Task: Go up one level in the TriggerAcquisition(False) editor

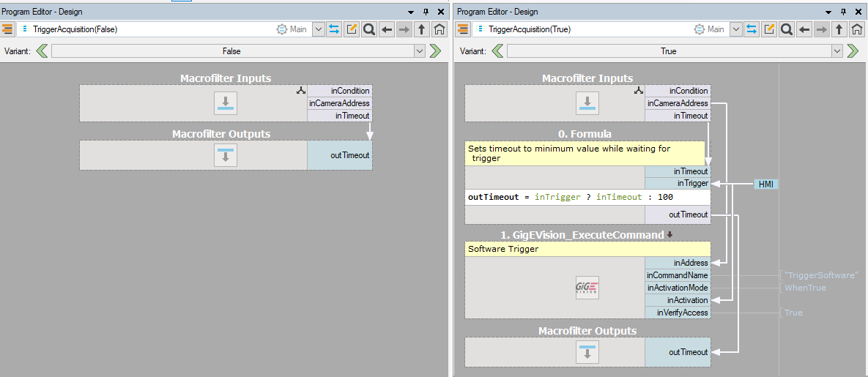Action: tap(422, 29)
